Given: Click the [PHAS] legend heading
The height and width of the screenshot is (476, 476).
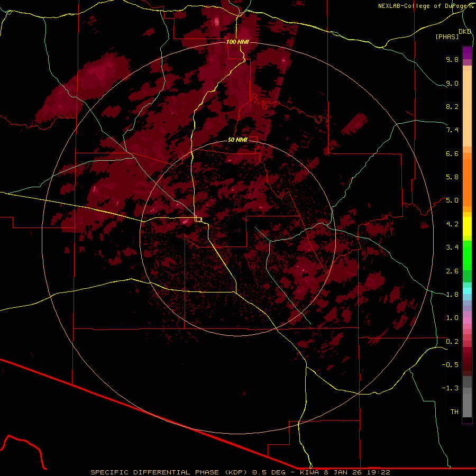Looking at the screenshot, I should [447, 36].
